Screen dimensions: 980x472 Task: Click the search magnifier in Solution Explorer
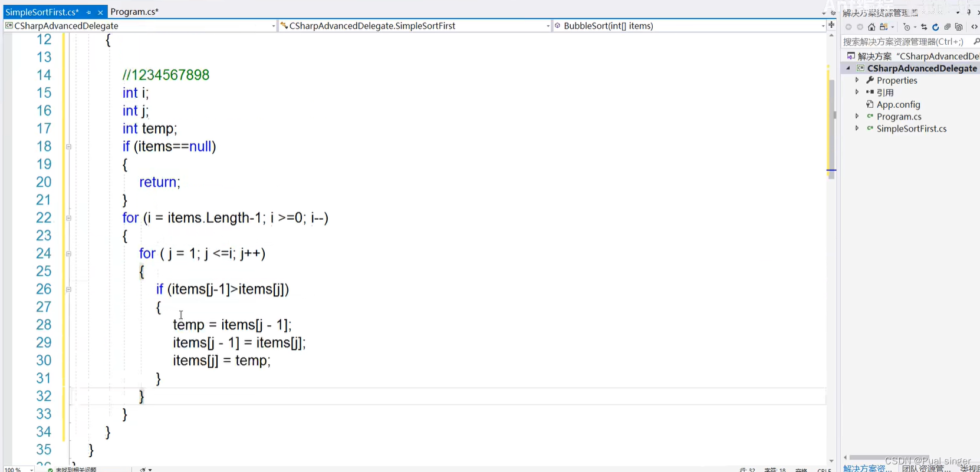[x=976, y=41]
